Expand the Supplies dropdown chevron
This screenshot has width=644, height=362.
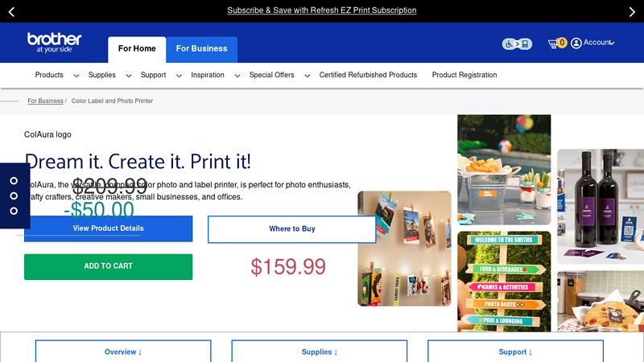click(x=129, y=76)
